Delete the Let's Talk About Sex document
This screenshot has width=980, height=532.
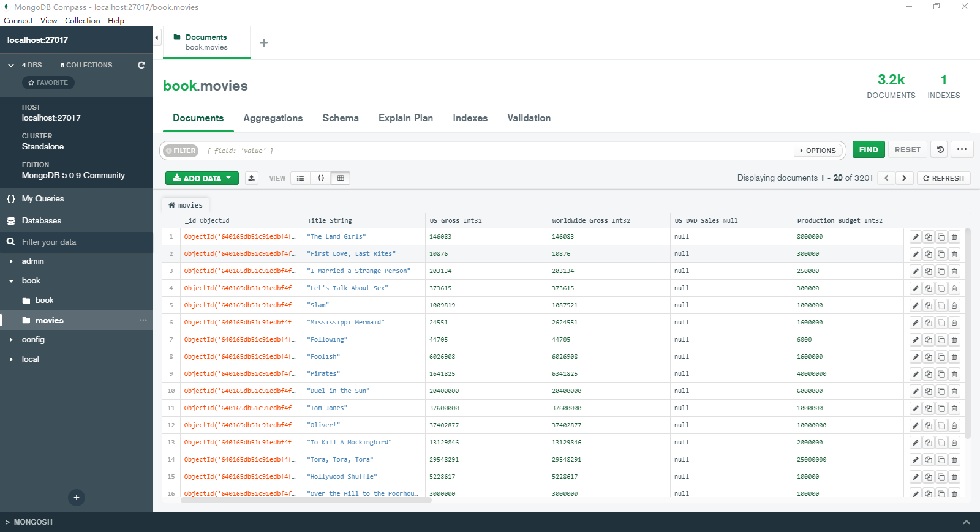click(x=954, y=288)
